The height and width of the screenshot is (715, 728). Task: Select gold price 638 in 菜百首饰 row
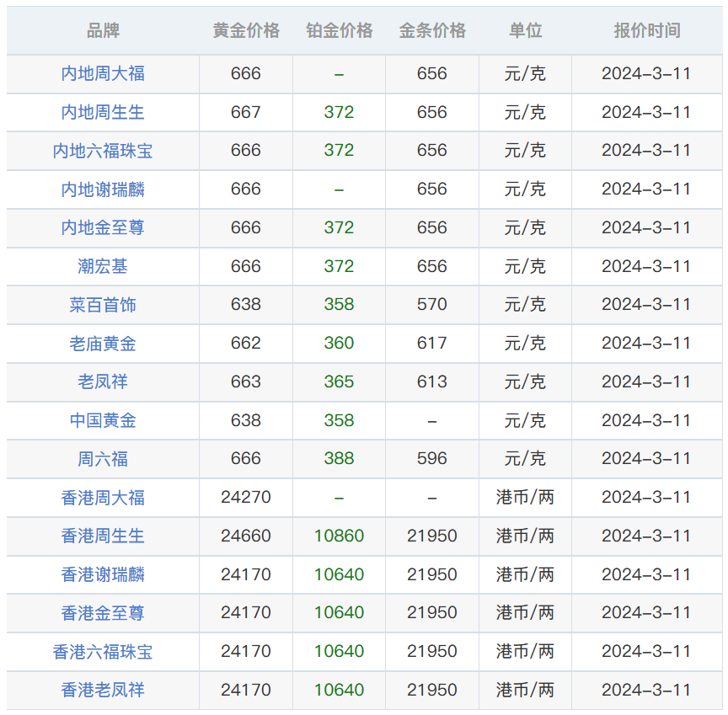(x=246, y=305)
